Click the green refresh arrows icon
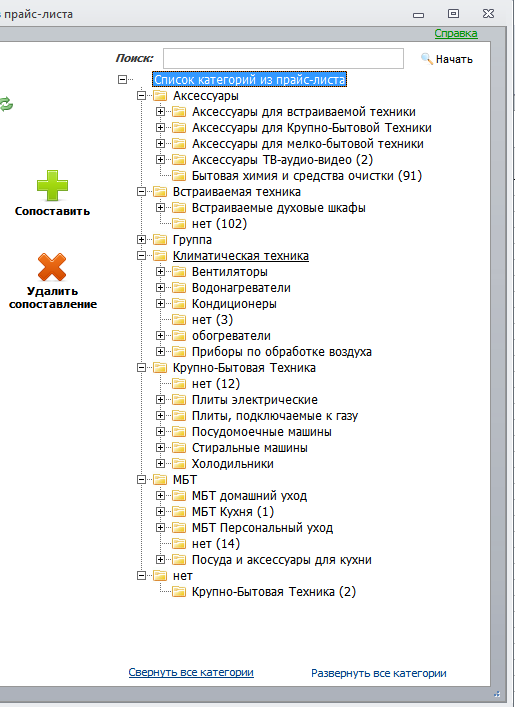515x707 pixels. [6, 104]
